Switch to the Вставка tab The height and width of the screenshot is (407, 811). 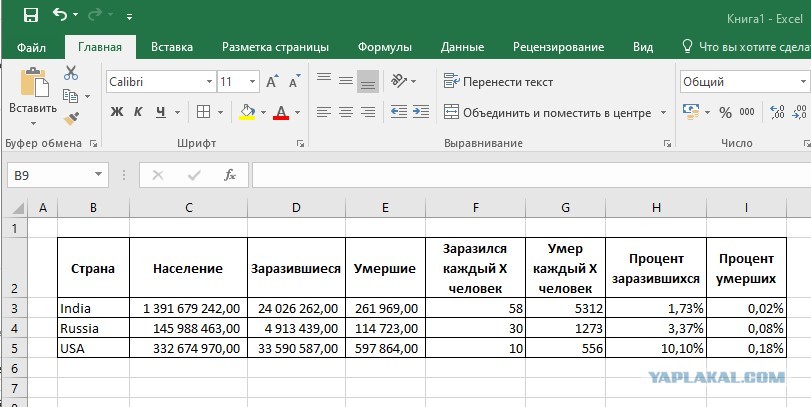(172, 47)
